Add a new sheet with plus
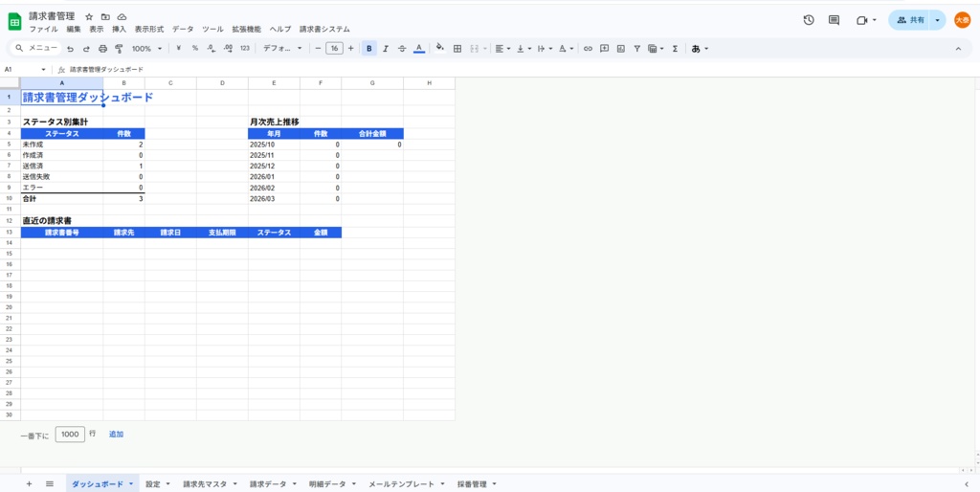The height and width of the screenshot is (492, 980). point(29,484)
